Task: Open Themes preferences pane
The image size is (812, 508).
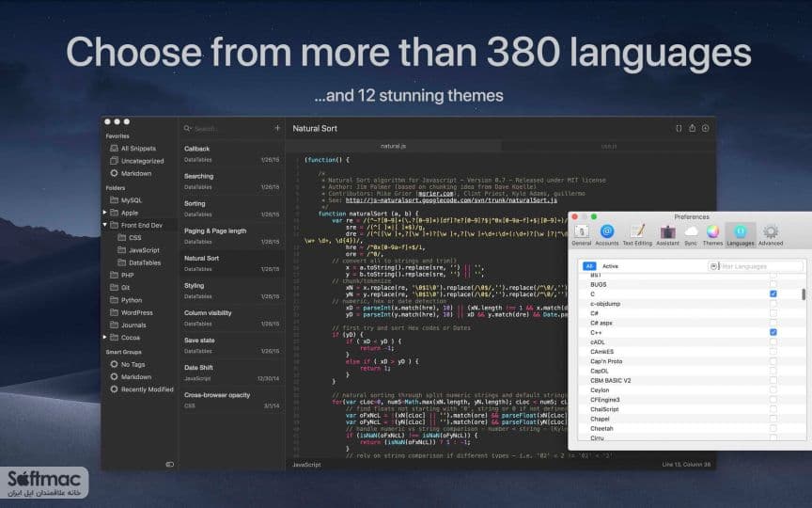Action: click(x=712, y=235)
